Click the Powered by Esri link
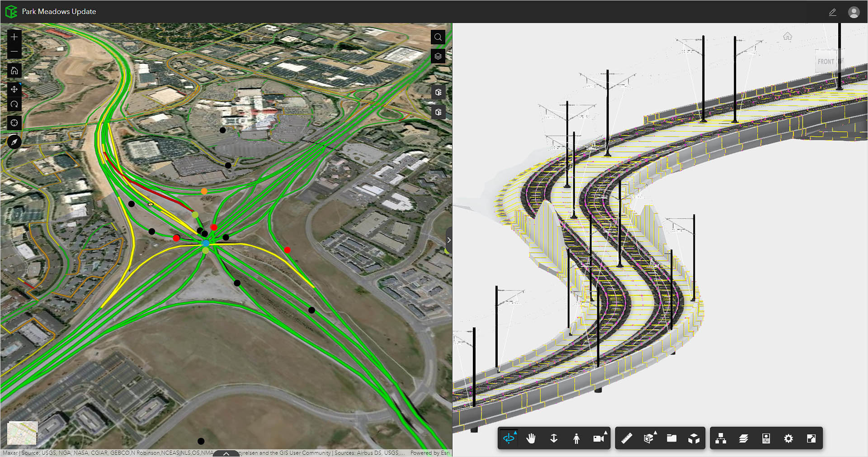868x457 pixels. click(x=429, y=453)
